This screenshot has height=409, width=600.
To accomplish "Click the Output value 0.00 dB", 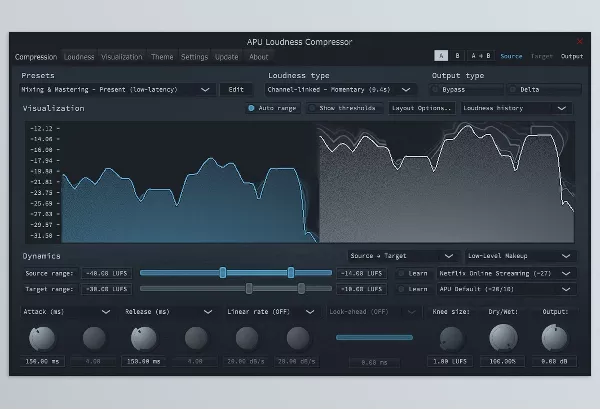I will point(554,361).
